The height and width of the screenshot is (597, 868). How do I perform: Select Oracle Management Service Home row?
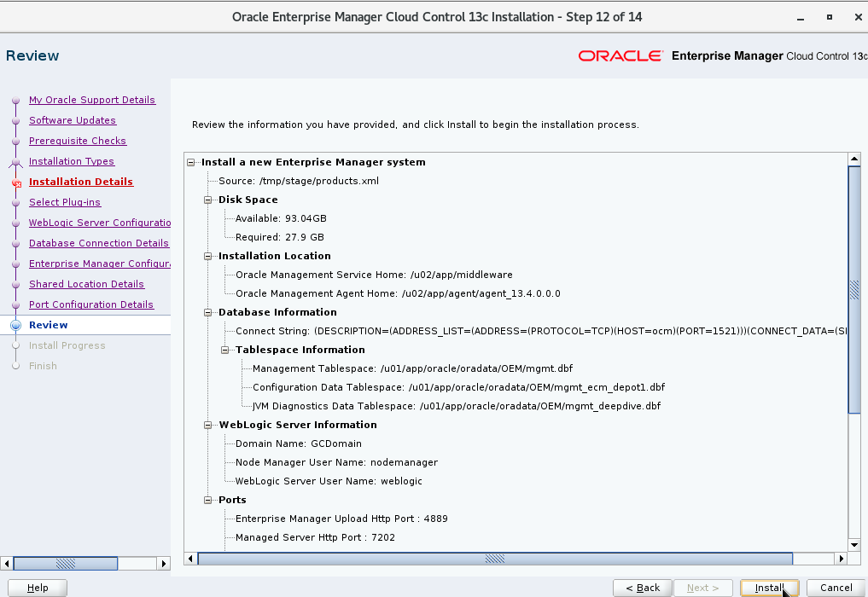[374, 275]
